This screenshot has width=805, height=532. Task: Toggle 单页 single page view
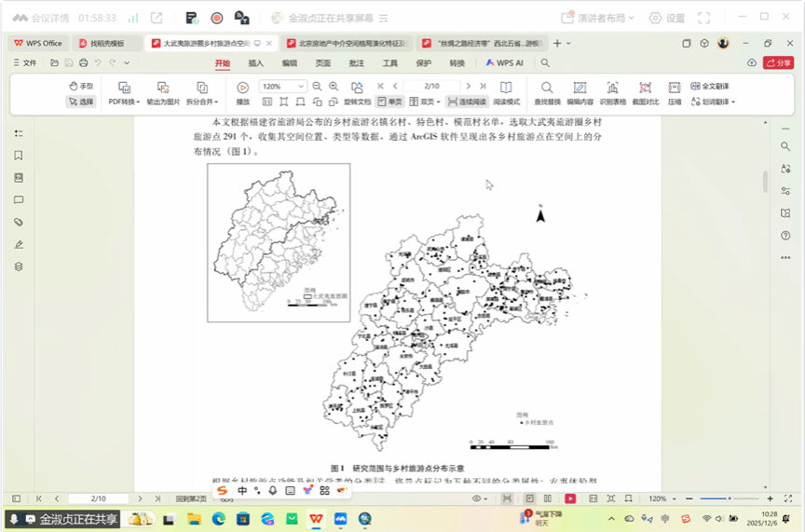pos(389,102)
